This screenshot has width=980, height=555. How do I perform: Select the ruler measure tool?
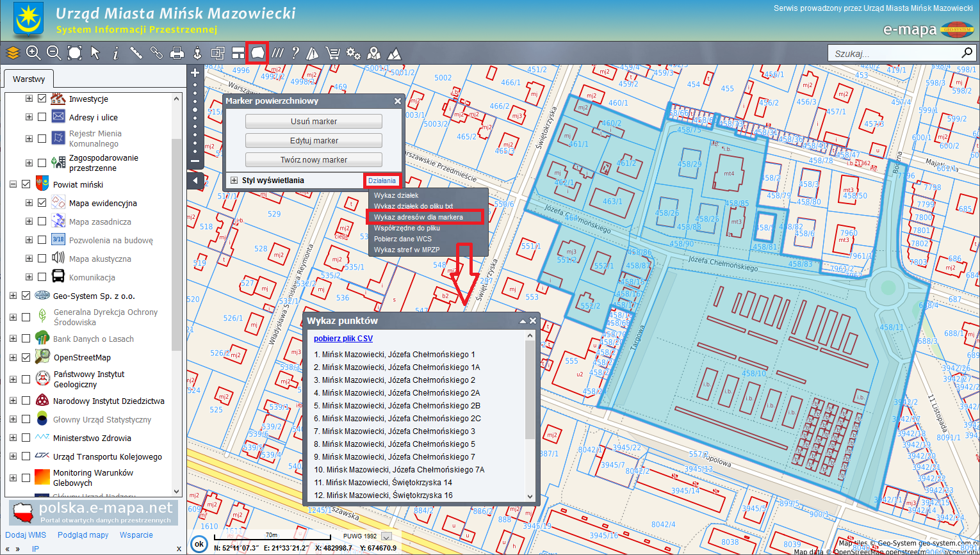tap(136, 53)
